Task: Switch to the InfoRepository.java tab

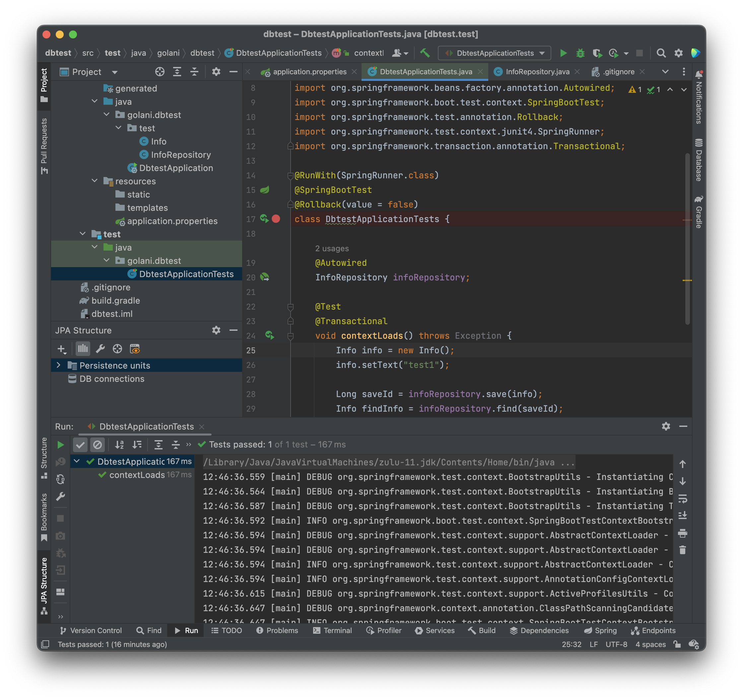Action: (537, 72)
